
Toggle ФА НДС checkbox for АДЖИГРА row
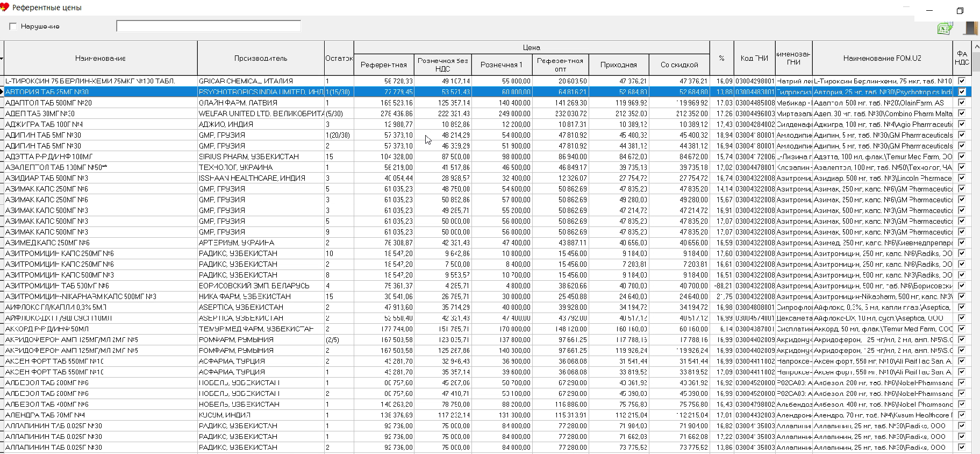(x=962, y=124)
